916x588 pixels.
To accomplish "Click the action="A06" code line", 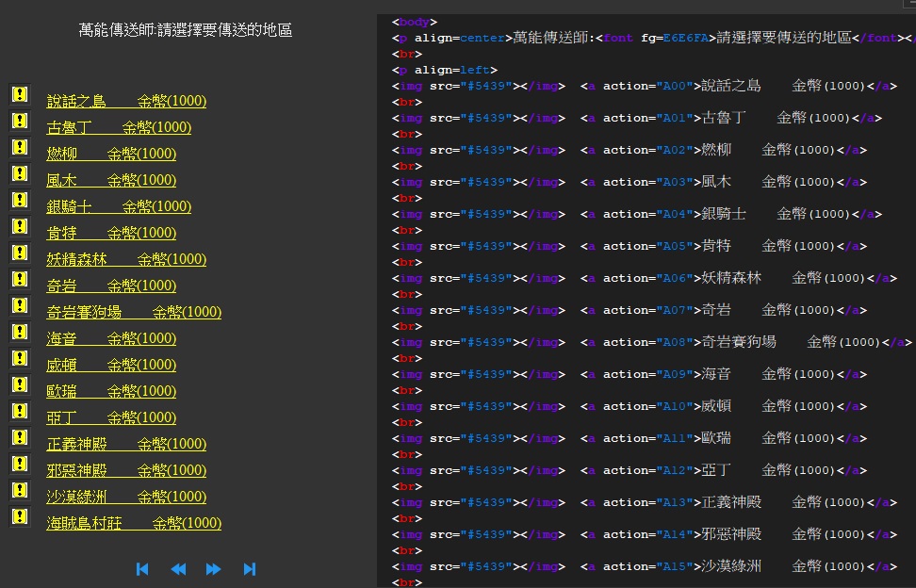I will 645,278.
